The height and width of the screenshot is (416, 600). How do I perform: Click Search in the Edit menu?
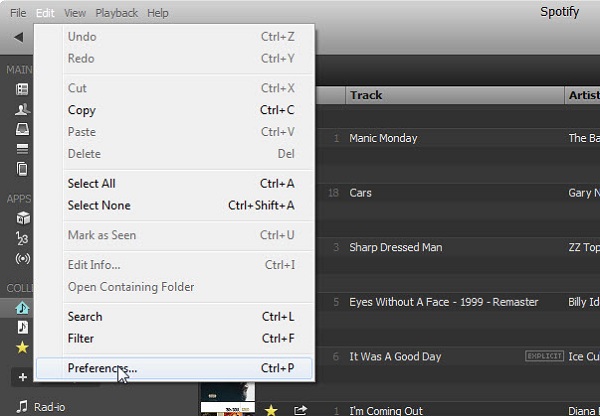click(x=85, y=316)
